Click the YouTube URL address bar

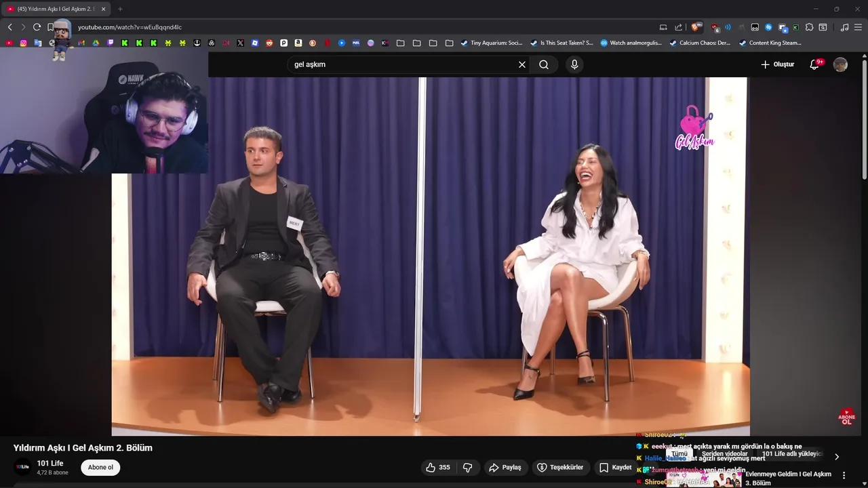[366, 27]
